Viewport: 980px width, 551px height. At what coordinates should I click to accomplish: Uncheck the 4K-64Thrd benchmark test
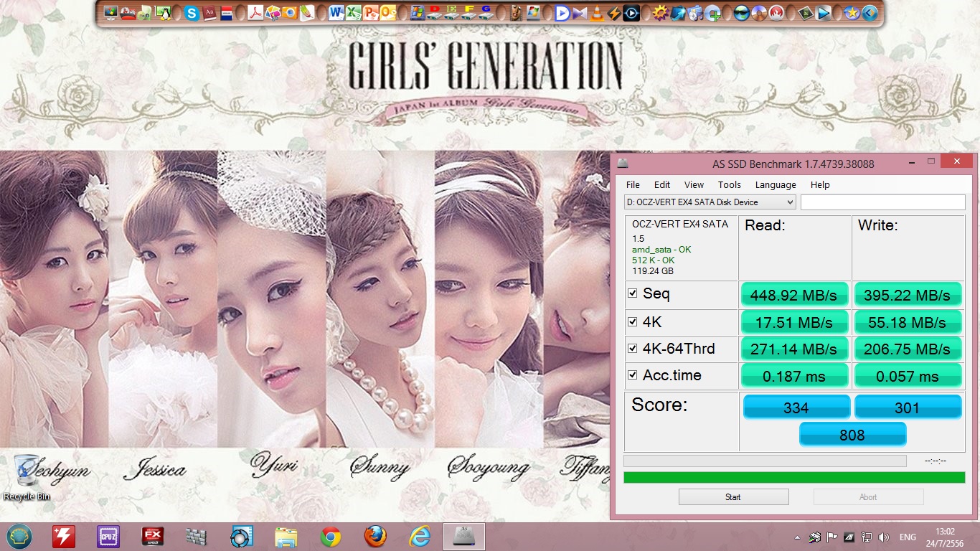(x=633, y=349)
